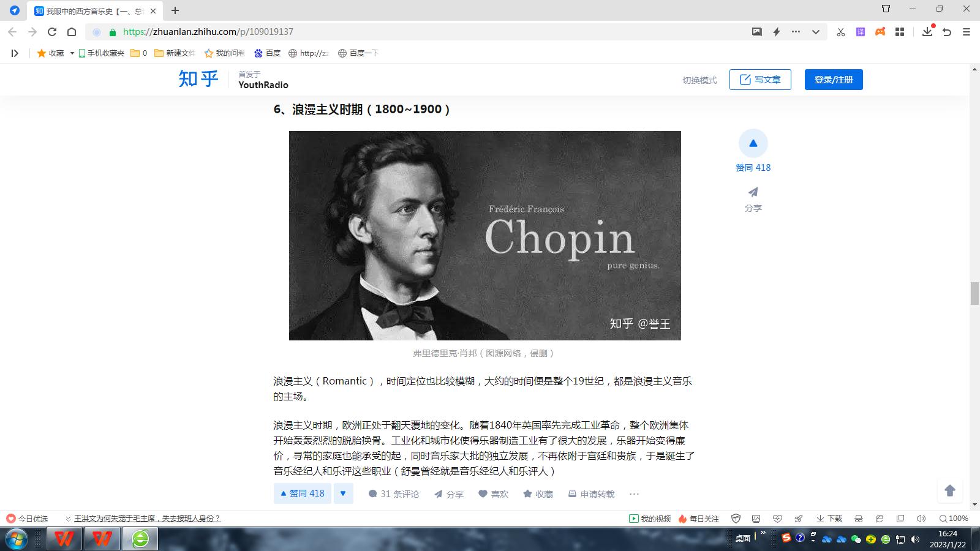Screen dimensions: 980x551
Task: Expand the three-dots more actions menu
Action: [634, 494]
